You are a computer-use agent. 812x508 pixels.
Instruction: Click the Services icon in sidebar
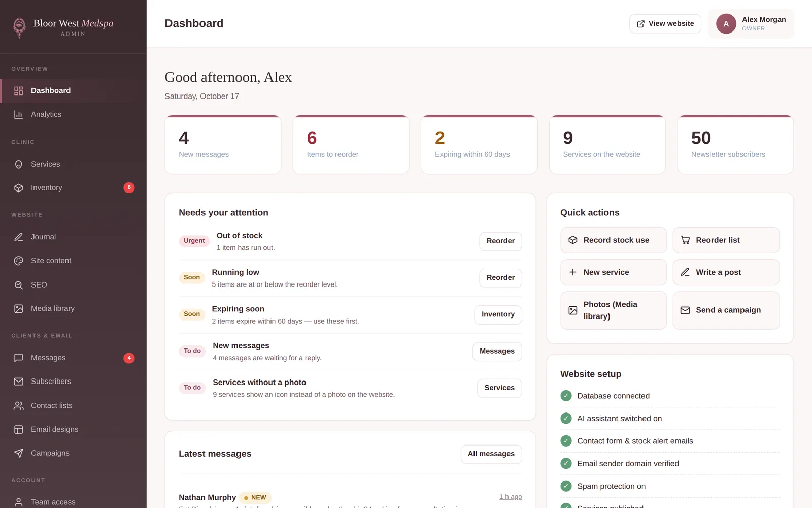(x=19, y=164)
